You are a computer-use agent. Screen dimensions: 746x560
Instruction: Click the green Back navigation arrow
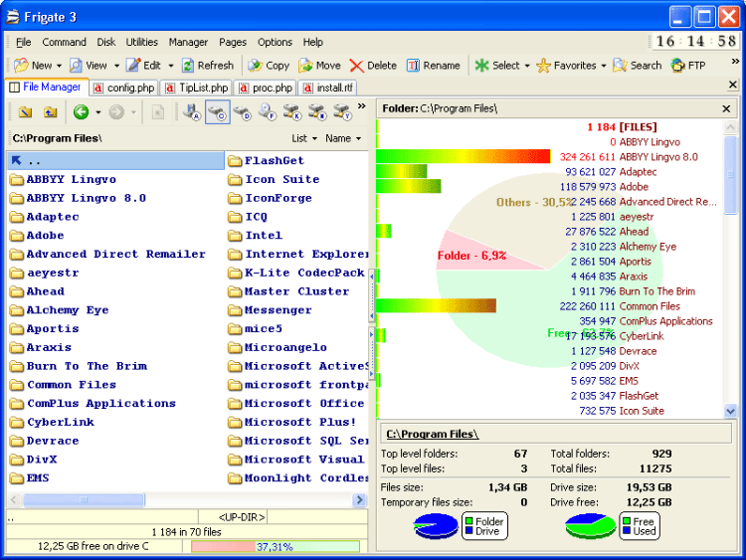(81, 112)
